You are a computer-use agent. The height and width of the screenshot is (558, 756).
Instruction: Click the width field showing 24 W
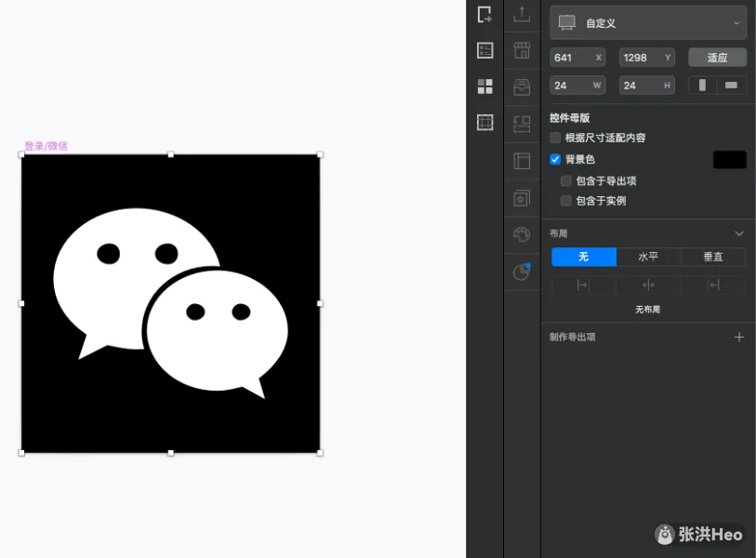pyautogui.click(x=577, y=86)
